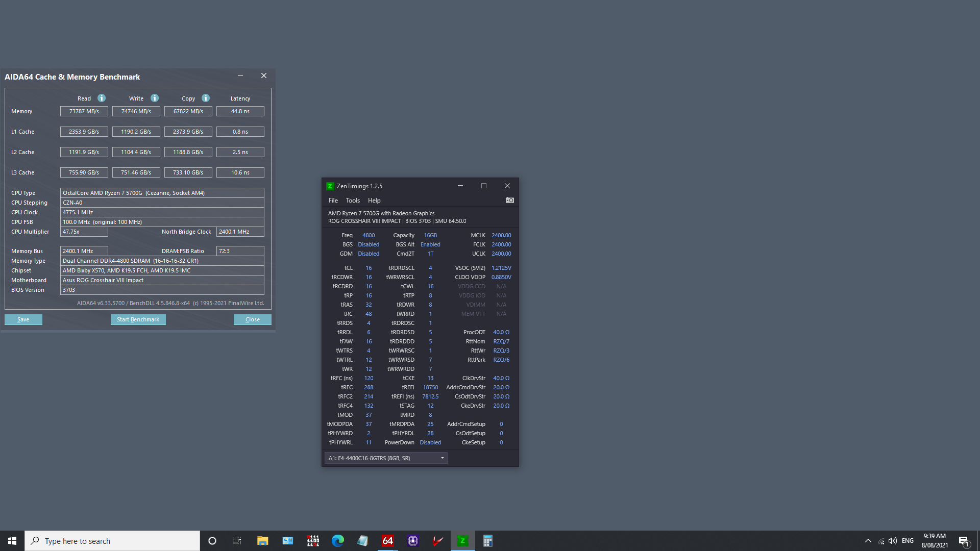Click Freq value 4800 in ZenTimings

[369, 235]
